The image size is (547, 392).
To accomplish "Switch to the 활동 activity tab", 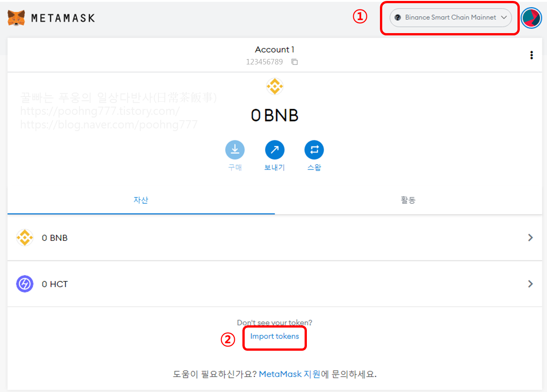I will [x=408, y=200].
